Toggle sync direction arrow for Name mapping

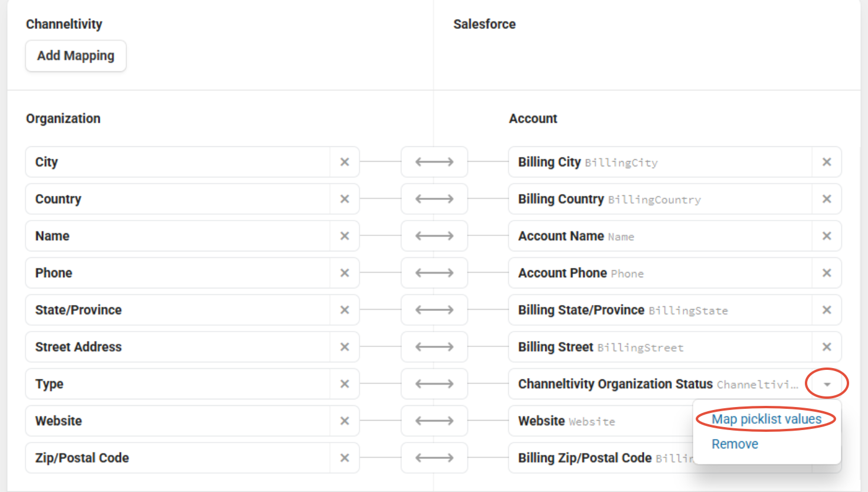pos(434,236)
